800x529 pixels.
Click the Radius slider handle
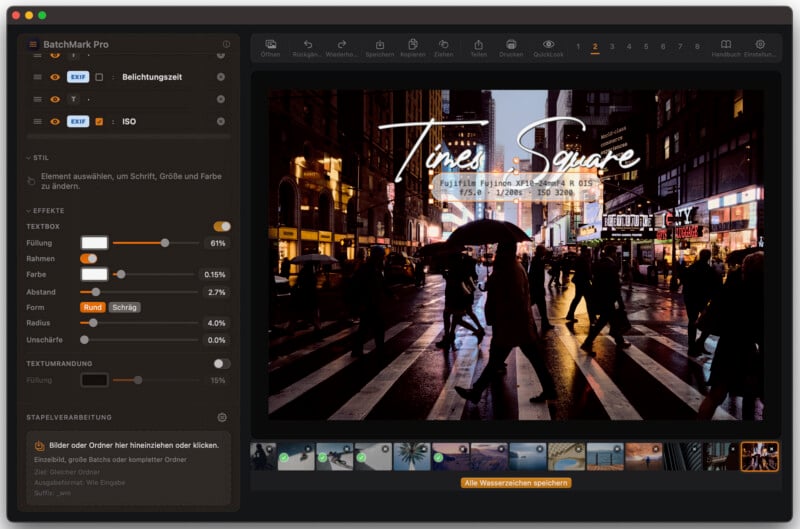[93, 323]
